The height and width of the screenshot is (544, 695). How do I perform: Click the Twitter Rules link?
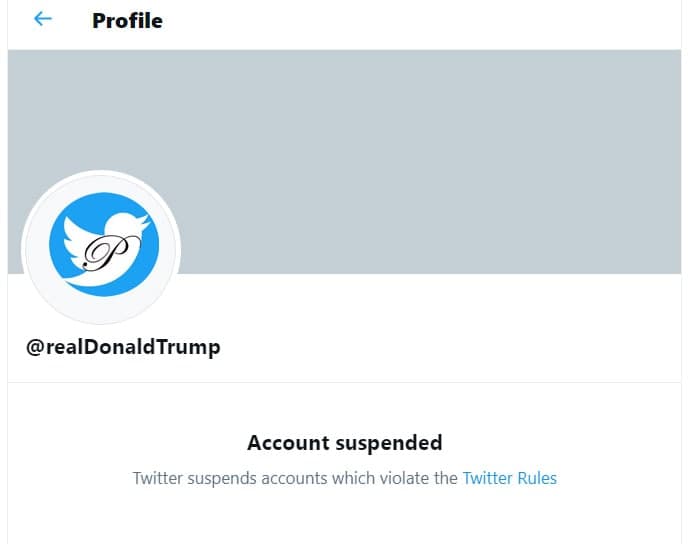[509, 478]
